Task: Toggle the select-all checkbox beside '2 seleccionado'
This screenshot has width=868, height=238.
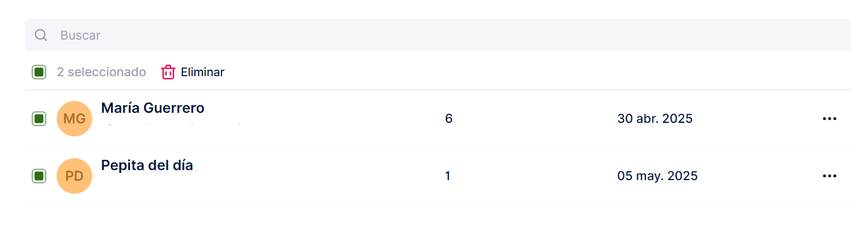Action: (39, 72)
